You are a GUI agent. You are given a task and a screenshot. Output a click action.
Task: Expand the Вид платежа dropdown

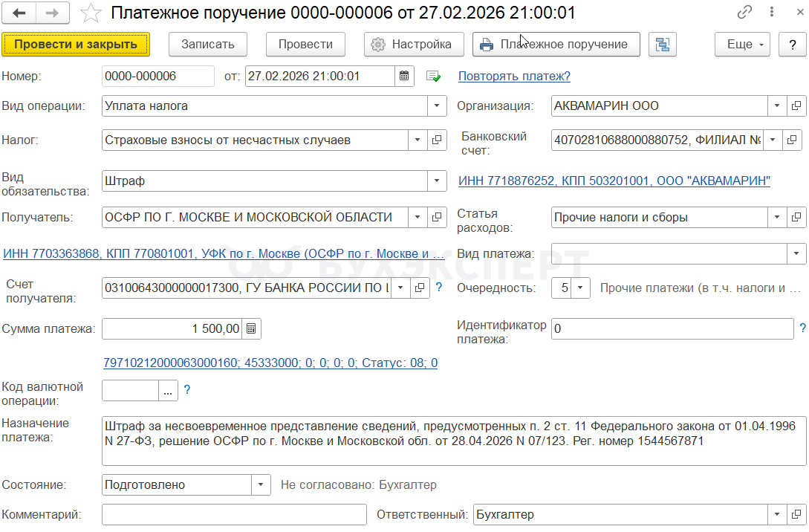coord(796,253)
